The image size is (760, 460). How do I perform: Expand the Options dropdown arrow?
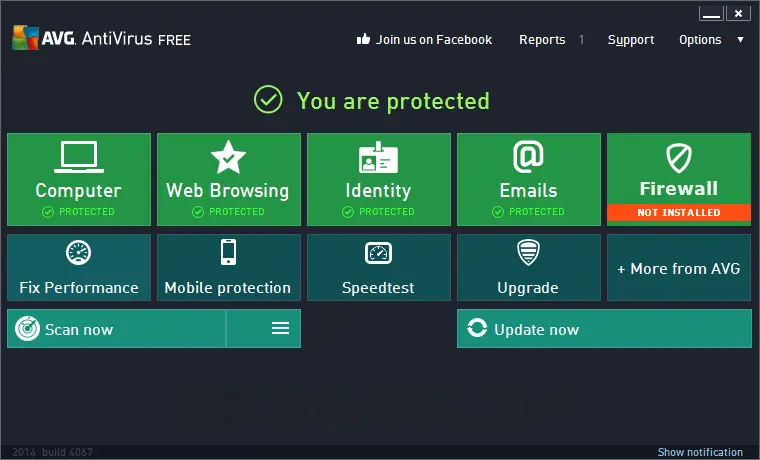pos(740,40)
